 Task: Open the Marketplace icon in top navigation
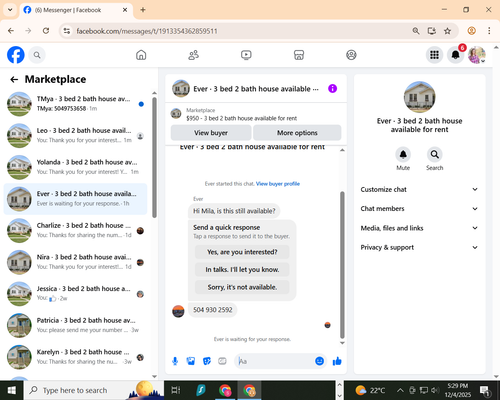(299, 55)
